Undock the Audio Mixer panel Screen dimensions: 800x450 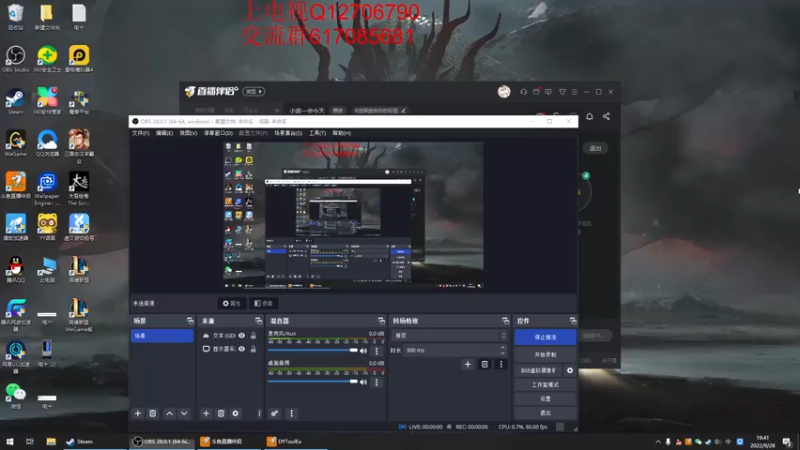click(381, 321)
